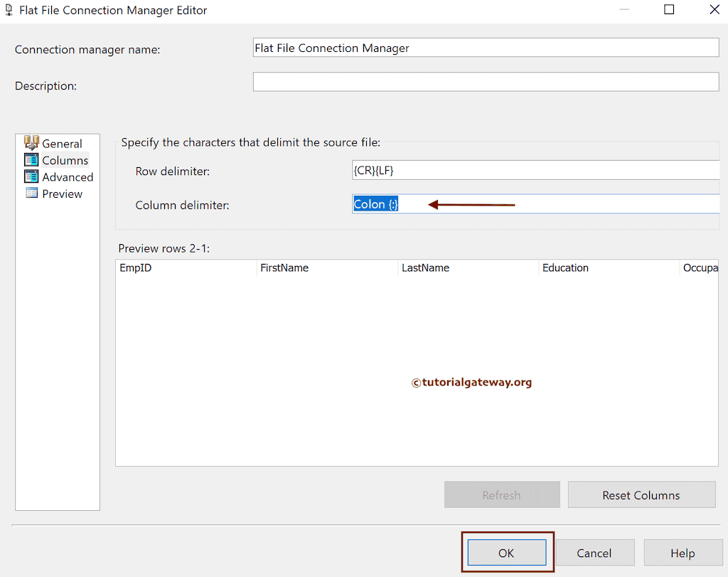Select the highlighted Colon {:} delimiter value
728x577 pixels.
coord(375,204)
